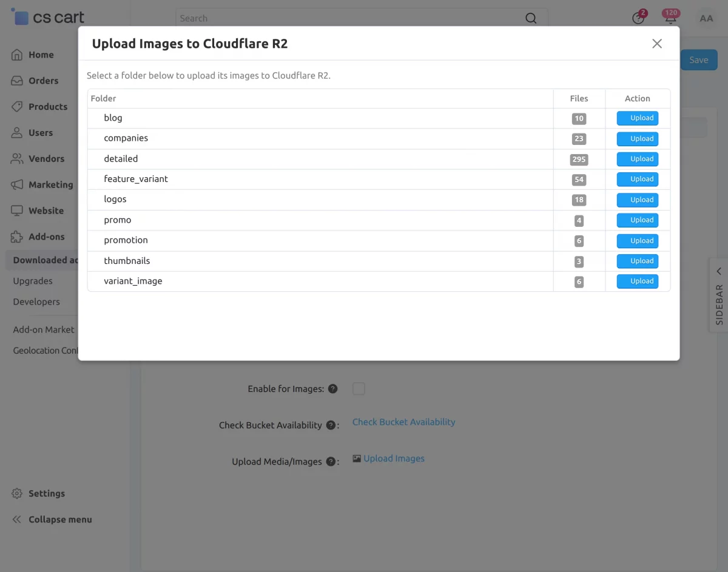
Task: Click the Settings gear icon
Action: coord(17,494)
